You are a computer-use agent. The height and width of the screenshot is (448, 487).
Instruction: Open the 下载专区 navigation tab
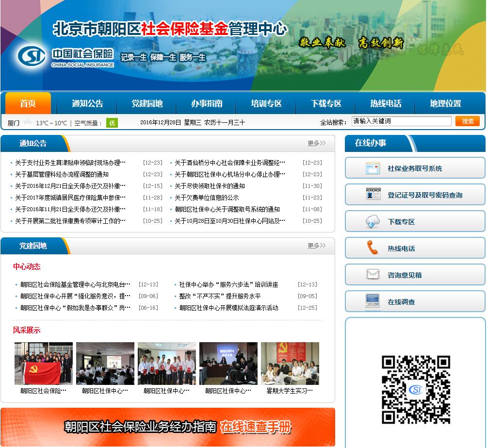tap(326, 103)
